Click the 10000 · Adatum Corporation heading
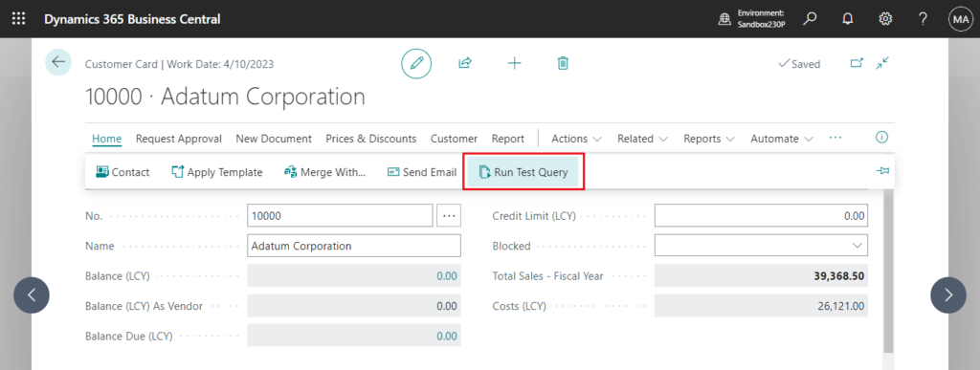Screen dimensions: 980x370 pos(225,97)
